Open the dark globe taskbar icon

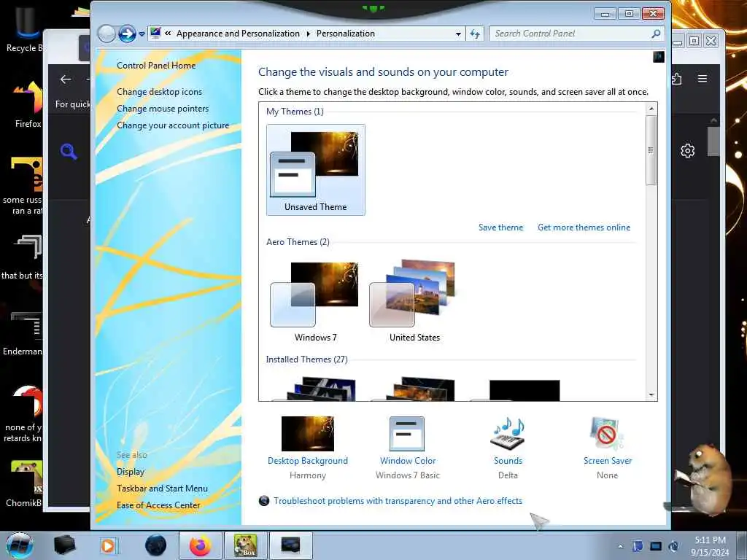click(155, 545)
